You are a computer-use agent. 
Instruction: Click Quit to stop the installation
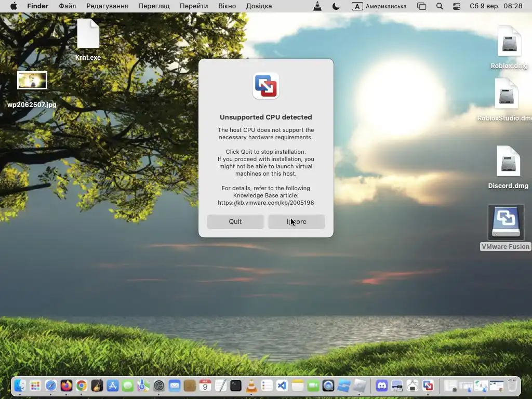(x=235, y=221)
